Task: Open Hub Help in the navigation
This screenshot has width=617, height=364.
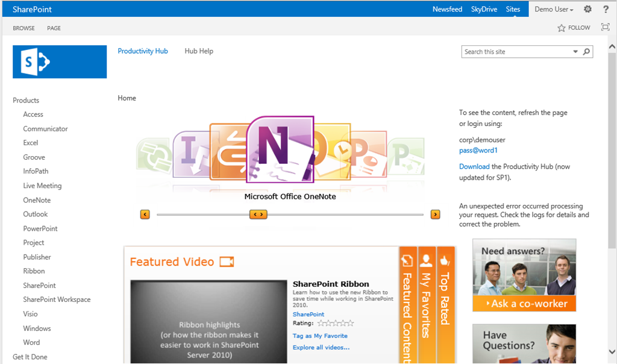Action: (199, 51)
